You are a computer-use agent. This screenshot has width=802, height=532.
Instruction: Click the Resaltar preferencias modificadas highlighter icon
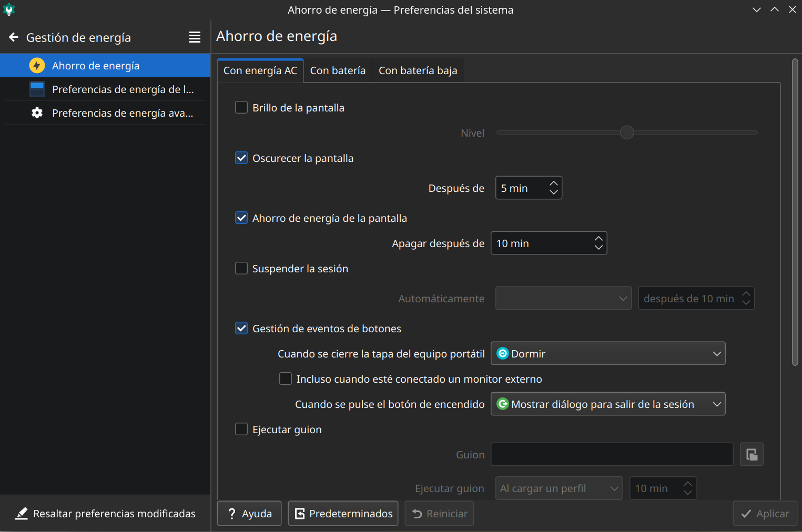point(22,514)
